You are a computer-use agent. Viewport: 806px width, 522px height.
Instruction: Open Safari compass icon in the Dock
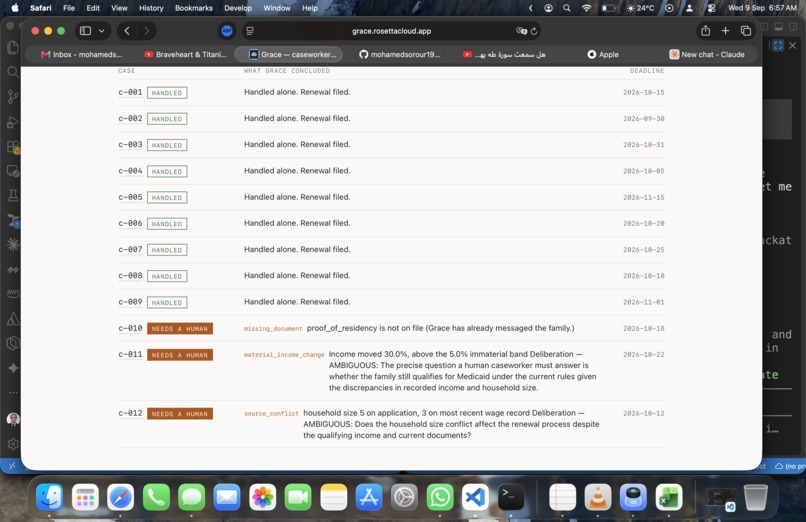(120, 497)
